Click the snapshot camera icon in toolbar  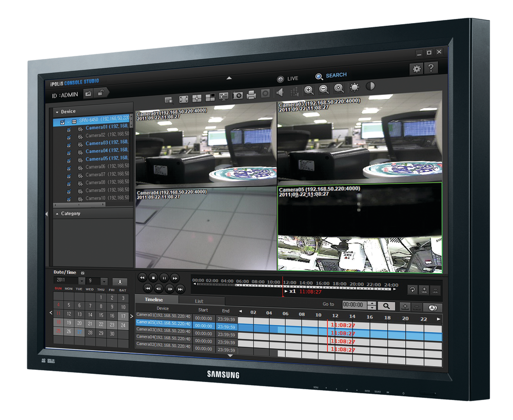pos(238,95)
